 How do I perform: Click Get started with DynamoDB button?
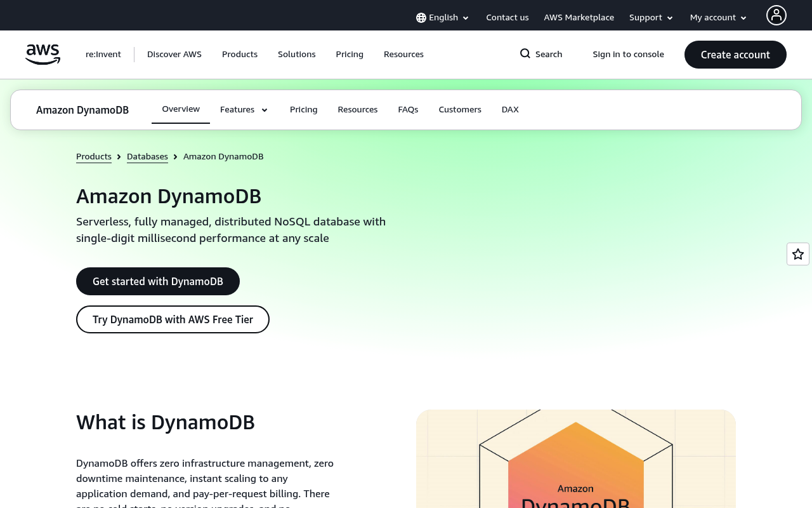[x=158, y=281]
